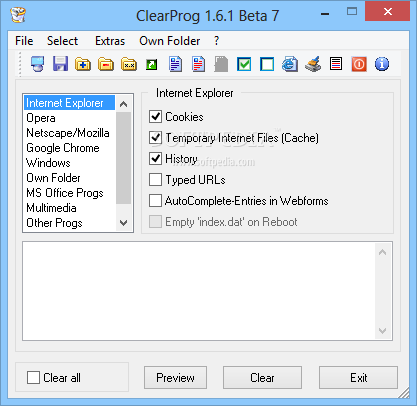Open the Extras menu
The width and height of the screenshot is (417, 406).
pos(110,41)
